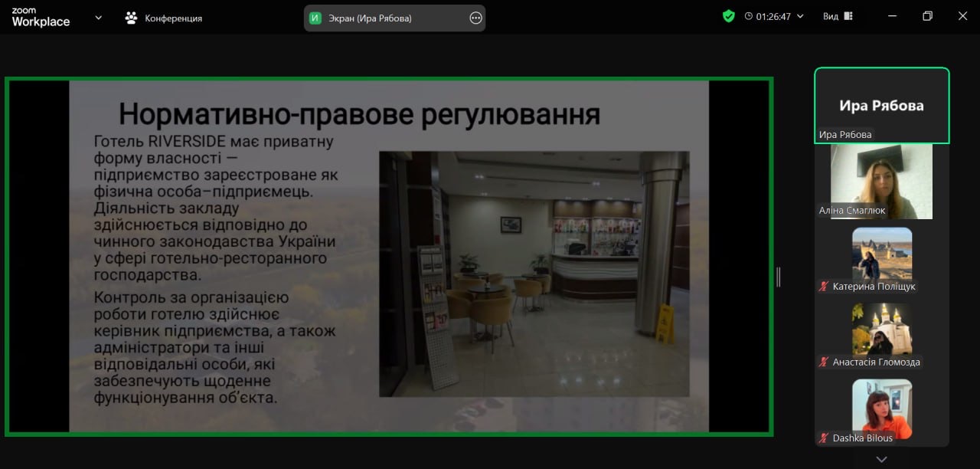Select the Экран (Ира Рябова) tab
This screenshot has height=469, width=980.
click(394, 18)
